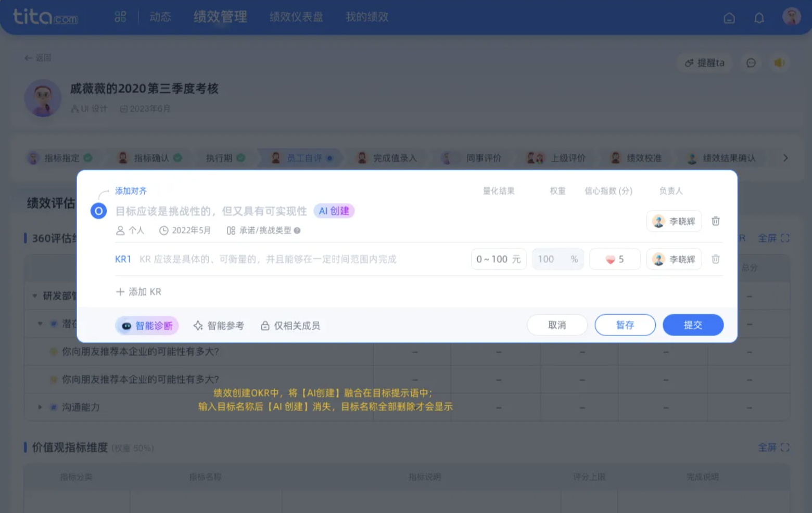Viewport: 812px width, 513px height.
Task: Delete the objective with trash icon
Action: [x=716, y=221]
